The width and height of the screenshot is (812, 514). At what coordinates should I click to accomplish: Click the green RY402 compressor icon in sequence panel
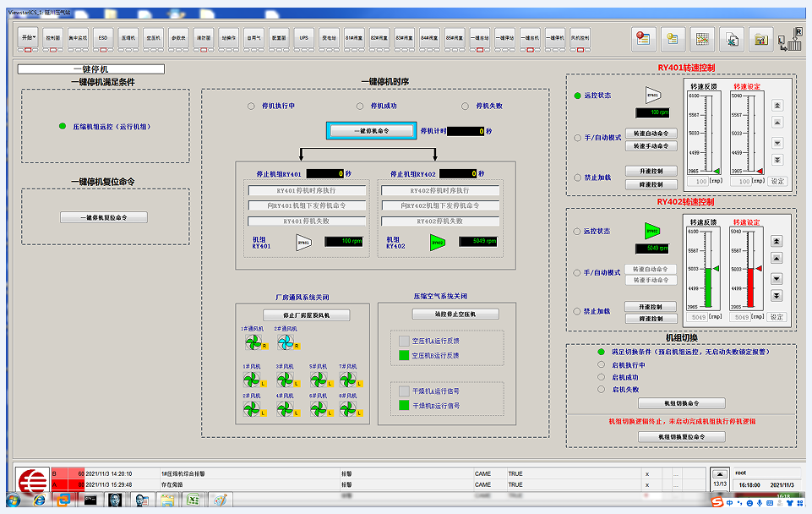pyautogui.click(x=438, y=243)
